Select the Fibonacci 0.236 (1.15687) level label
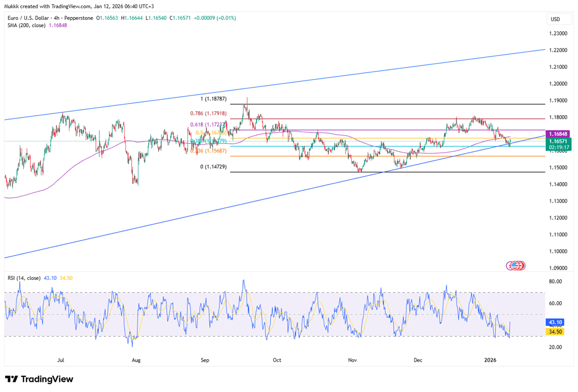The width and height of the screenshot is (578, 392). coord(206,151)
